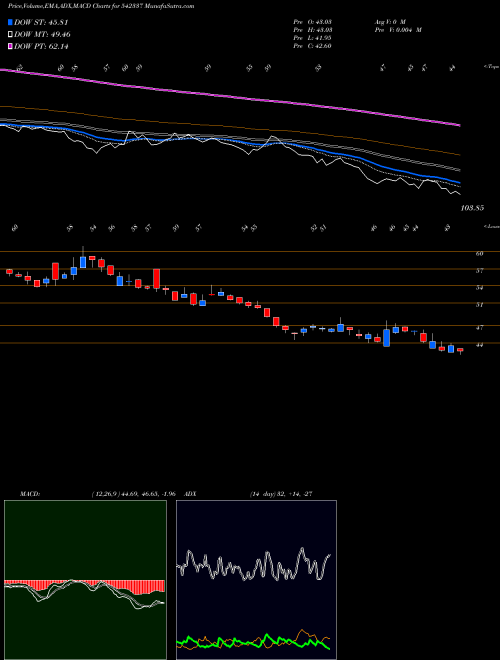Click the Pre O: 43.03 value
Screen dimensions: 500x660
[x=312, y=22]
